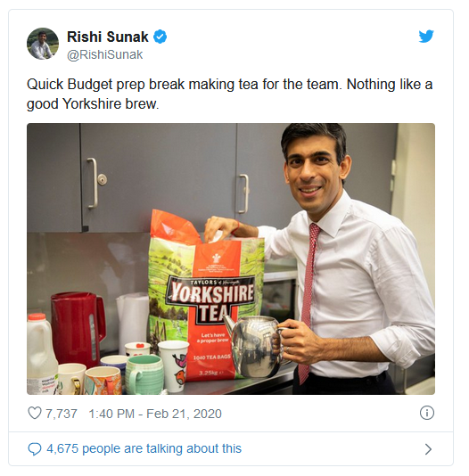Click the '1:40 PM' time stamp
The width and height of the screenshot is (469, 476).
point(111,414)
